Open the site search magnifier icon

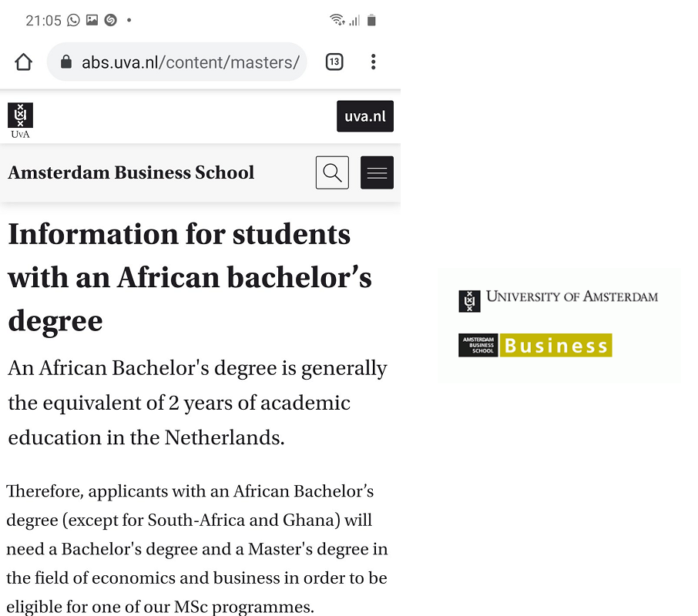click(x=332, y=172)
